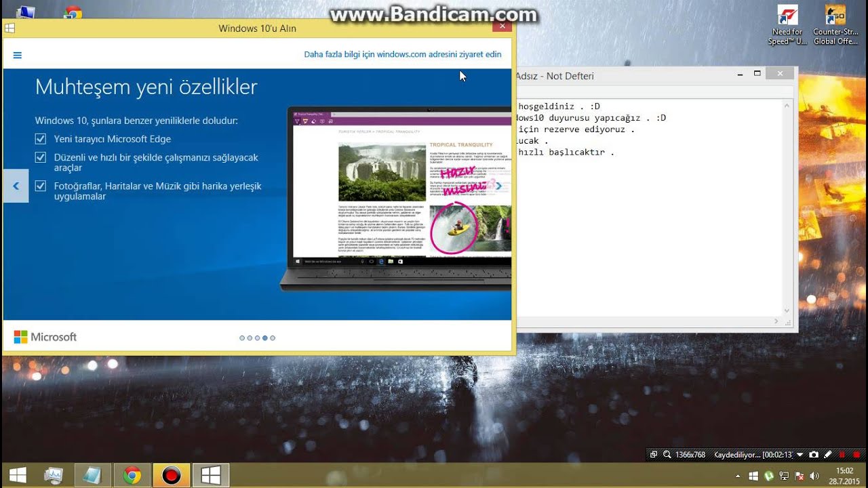Close the Adsız - Not Defteri window
Viewport: 868px width, 488px height.
781,73
